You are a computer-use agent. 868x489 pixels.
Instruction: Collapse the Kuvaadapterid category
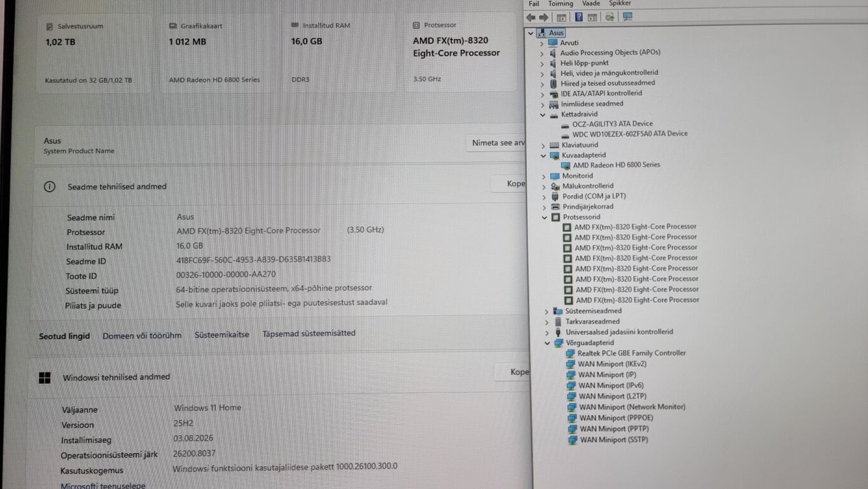tap(543, 155)
